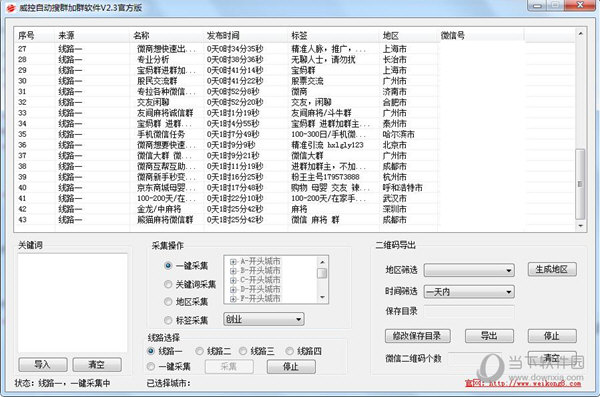
Task: Click the 粉王主号179573888 tag cell
Action: click(x=325, y=177)
